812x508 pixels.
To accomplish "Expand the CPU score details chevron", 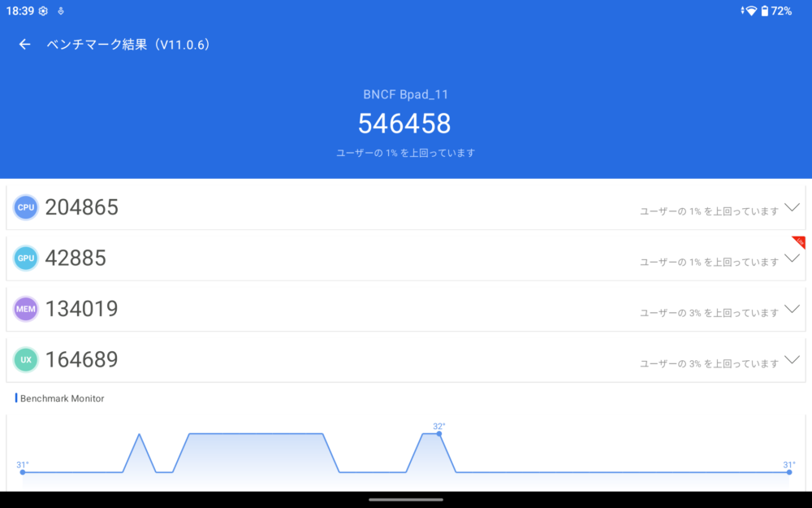I will click(x=793, y=208).
